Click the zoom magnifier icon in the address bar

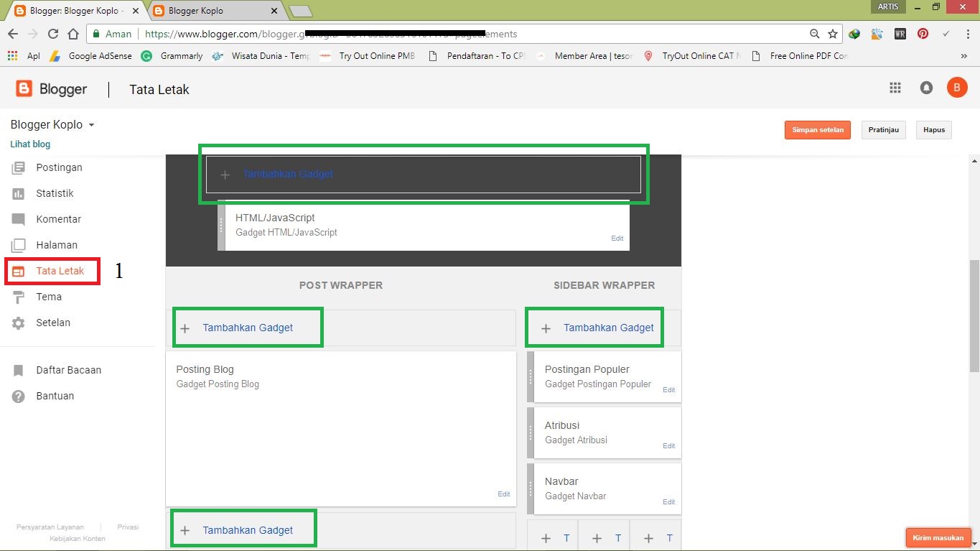[x=814, y=34]
